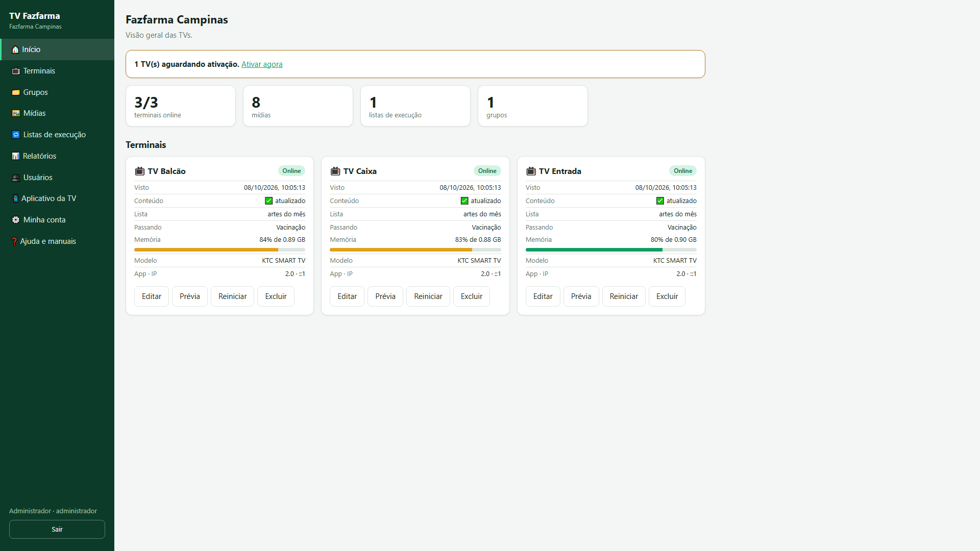Click the Relatórios chart icon
The width and height of the screenshot is (980, 551).
pos(16,156)
